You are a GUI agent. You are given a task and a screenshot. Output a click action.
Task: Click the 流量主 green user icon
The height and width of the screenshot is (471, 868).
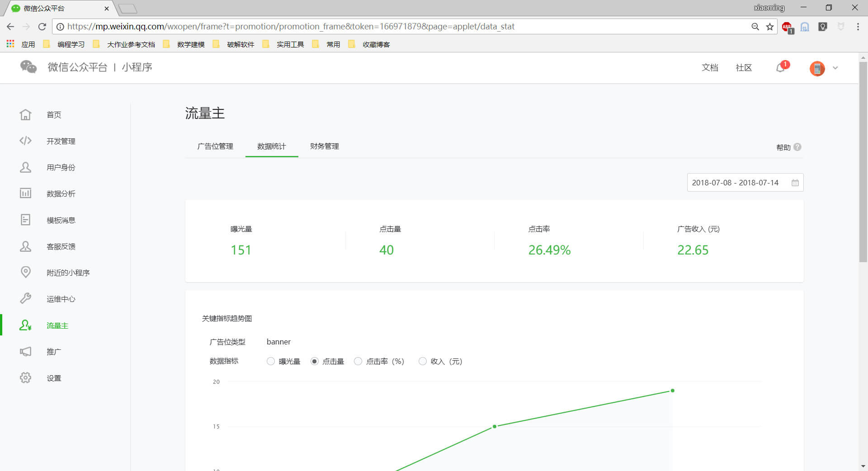click(25, 325)
